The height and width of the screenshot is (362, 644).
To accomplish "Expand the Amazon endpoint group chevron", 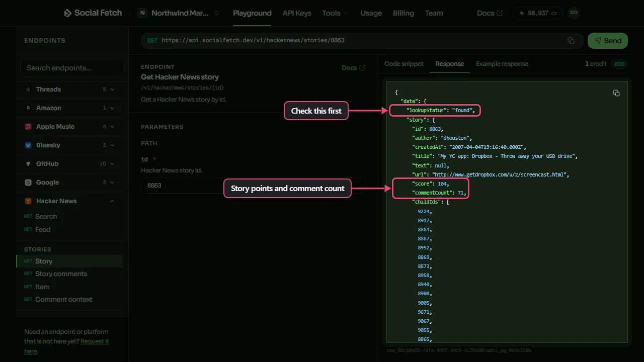I will pos(112,108).
